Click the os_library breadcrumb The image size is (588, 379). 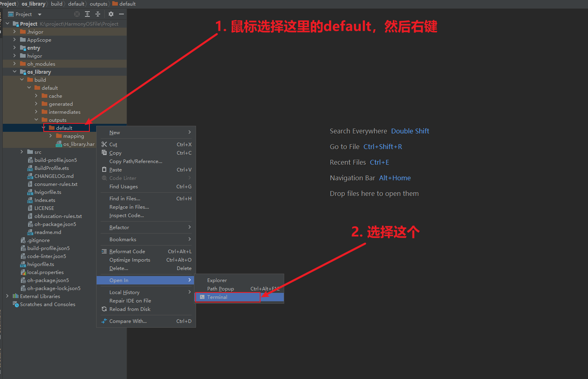(x=33, y=4)
